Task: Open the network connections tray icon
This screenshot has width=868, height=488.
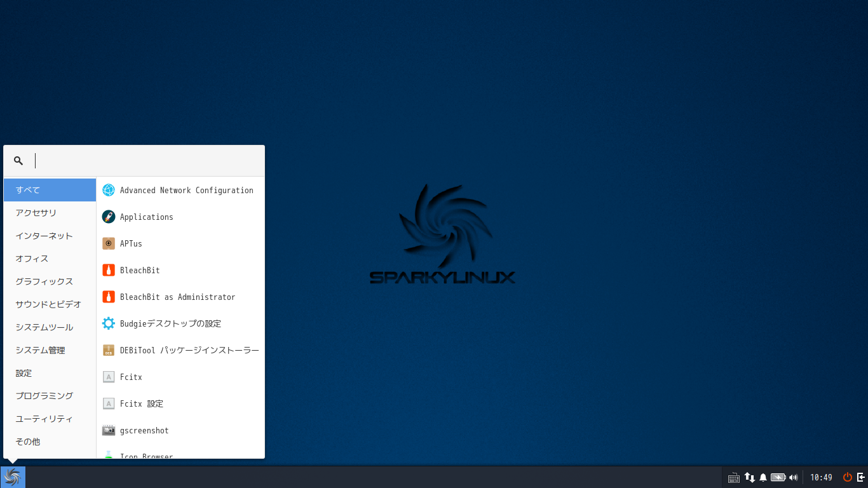Action: tap(750, 477)
